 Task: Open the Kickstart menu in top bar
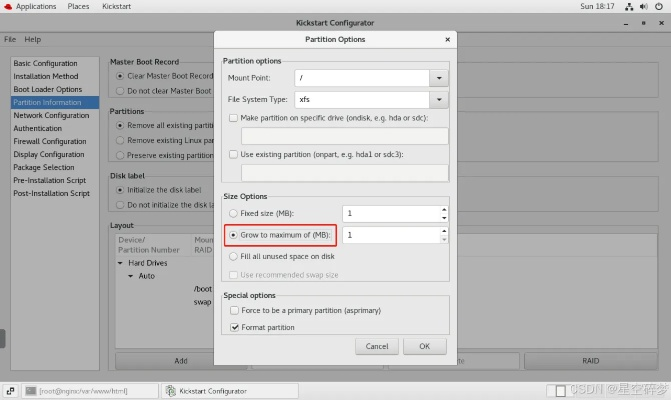116,6
